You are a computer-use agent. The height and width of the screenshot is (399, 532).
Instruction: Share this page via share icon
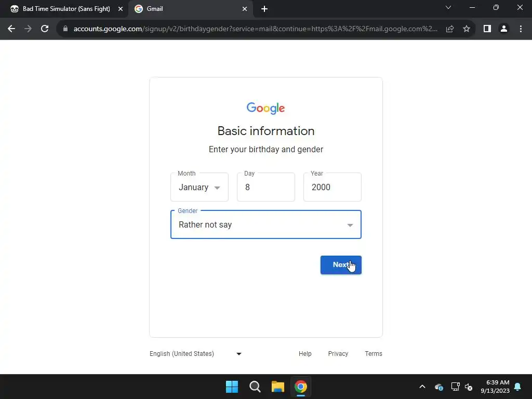click(450, 29)
